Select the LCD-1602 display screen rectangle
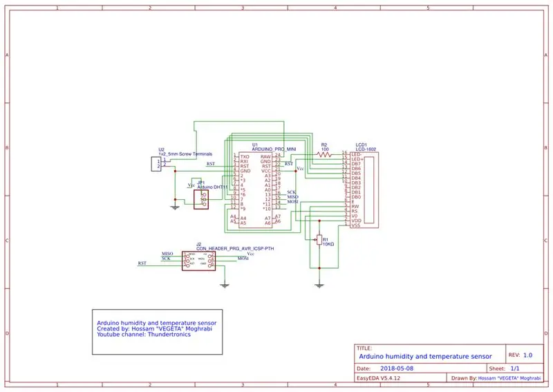Image resolution: width=553 pixels, height=392 pixels. 369,190
